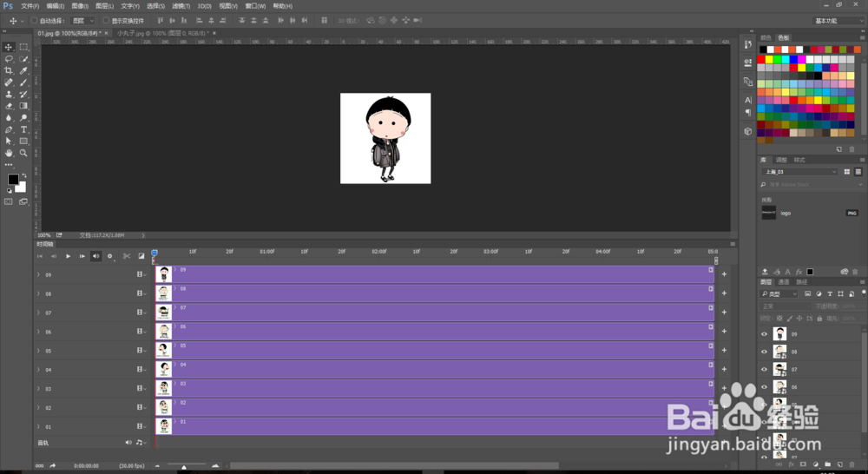Screen dimensions: 868x474
Task: Select the Horizontal Type tool
Action: tap(23, 129)
